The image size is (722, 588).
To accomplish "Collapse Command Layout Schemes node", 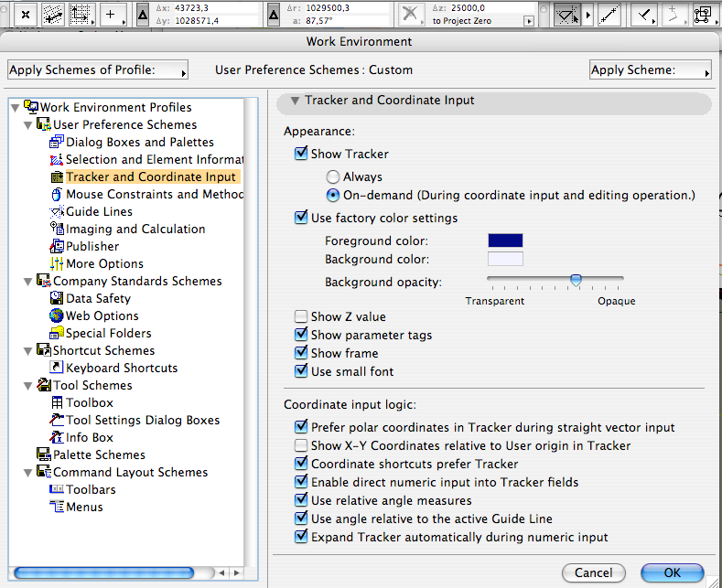I will click(28, 473).
